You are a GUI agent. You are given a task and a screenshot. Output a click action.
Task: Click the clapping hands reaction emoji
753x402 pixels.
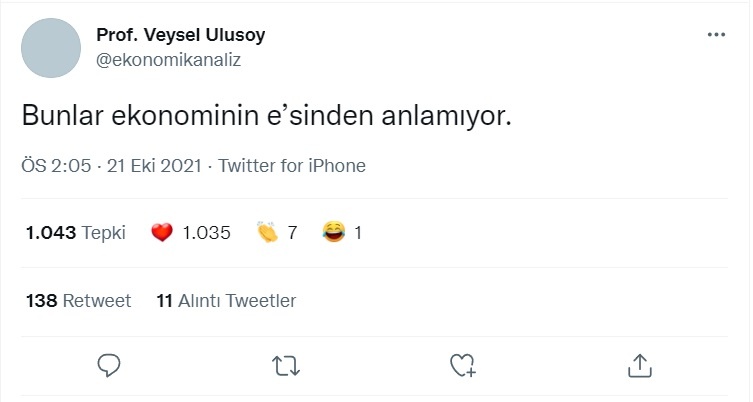point(267,232)
